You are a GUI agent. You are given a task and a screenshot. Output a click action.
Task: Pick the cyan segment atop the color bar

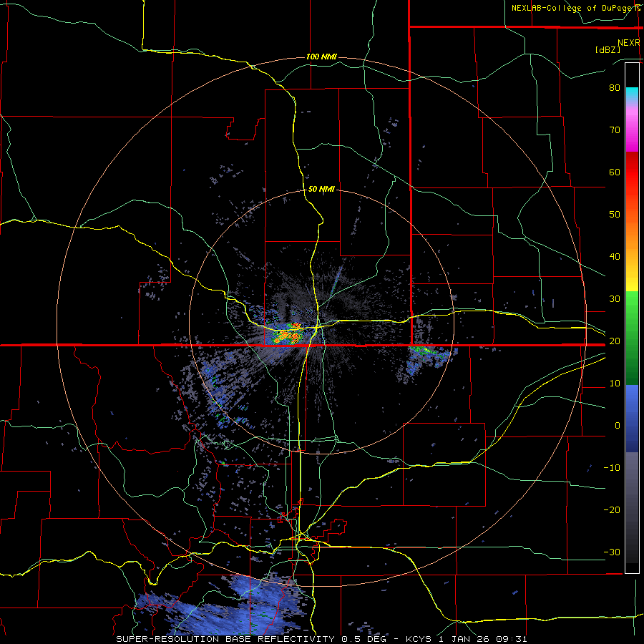pos(632,95)
